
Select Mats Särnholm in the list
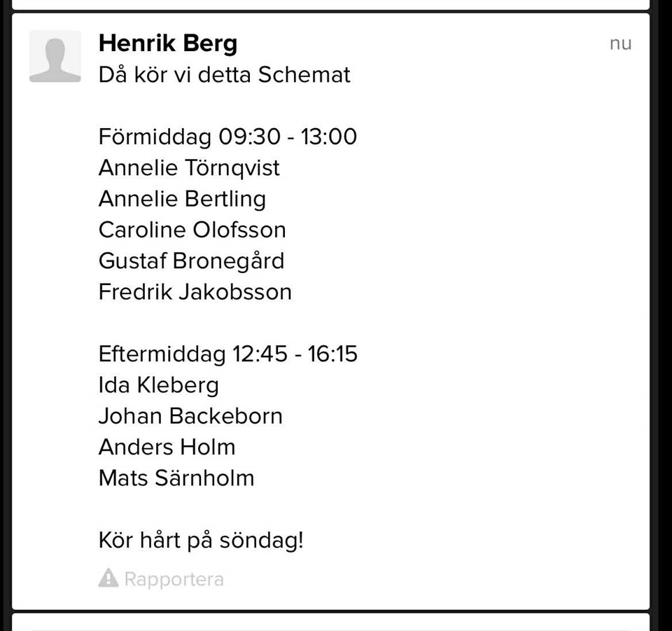coord(176,478)
